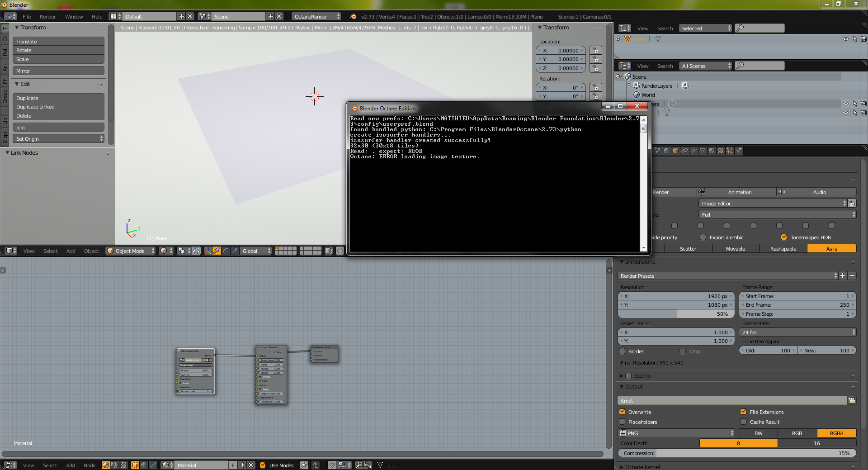Image resolution: width=868 pixels, height=470 pixels.
Task: Enable the Export alembic checkbox
Action: pyautogui.click(x=703, y=237)
